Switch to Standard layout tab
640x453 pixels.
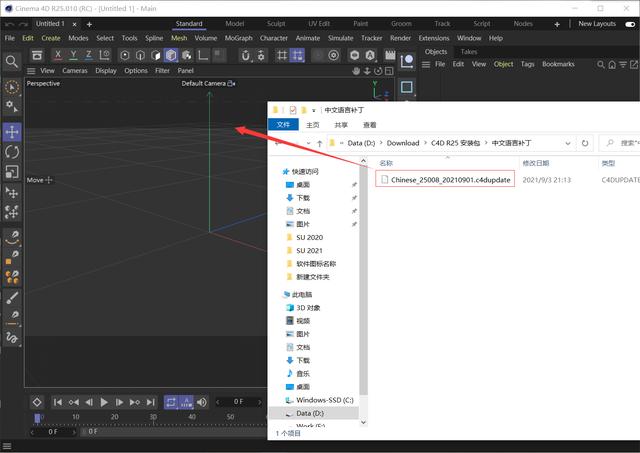[x=189, y=24]
